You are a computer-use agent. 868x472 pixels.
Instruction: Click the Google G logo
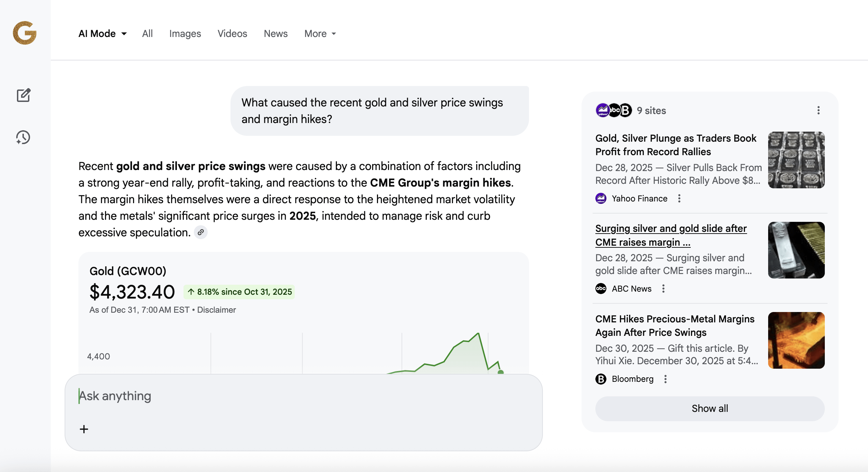pos(25,33)
